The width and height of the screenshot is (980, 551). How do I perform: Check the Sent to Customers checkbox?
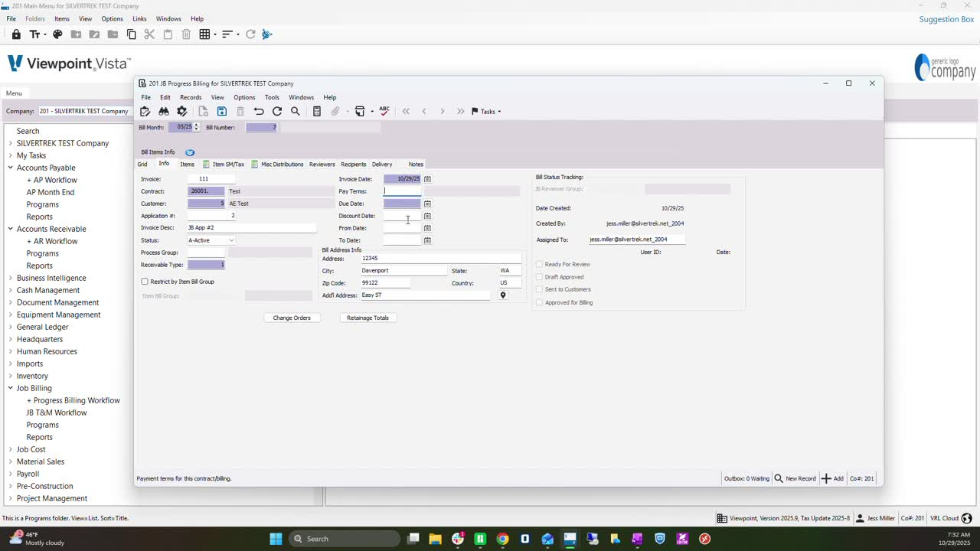coord(539,289)
